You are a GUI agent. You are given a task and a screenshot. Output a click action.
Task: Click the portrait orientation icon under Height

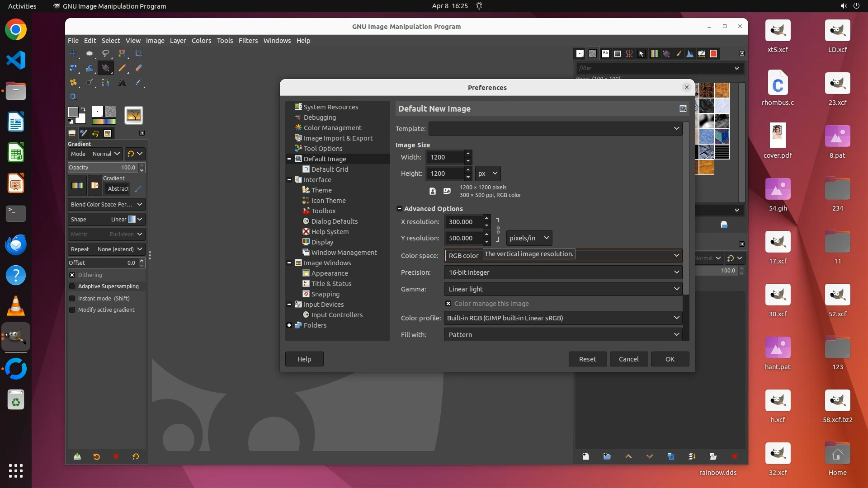coord(433,191)
